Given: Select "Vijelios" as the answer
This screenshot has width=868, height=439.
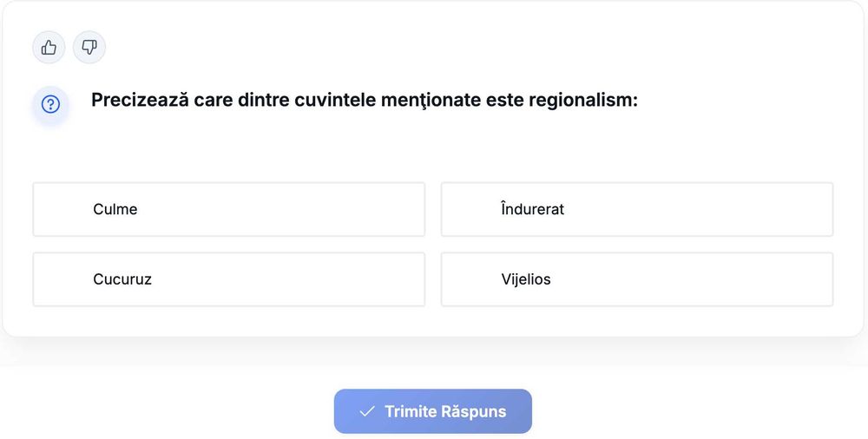Looking at the screenshot, I should point(636,279).
